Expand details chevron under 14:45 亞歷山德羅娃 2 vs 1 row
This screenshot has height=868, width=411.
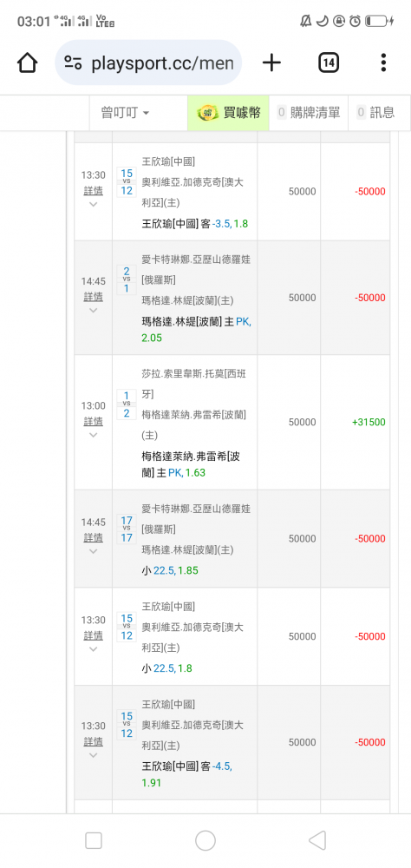pos(93,310)
